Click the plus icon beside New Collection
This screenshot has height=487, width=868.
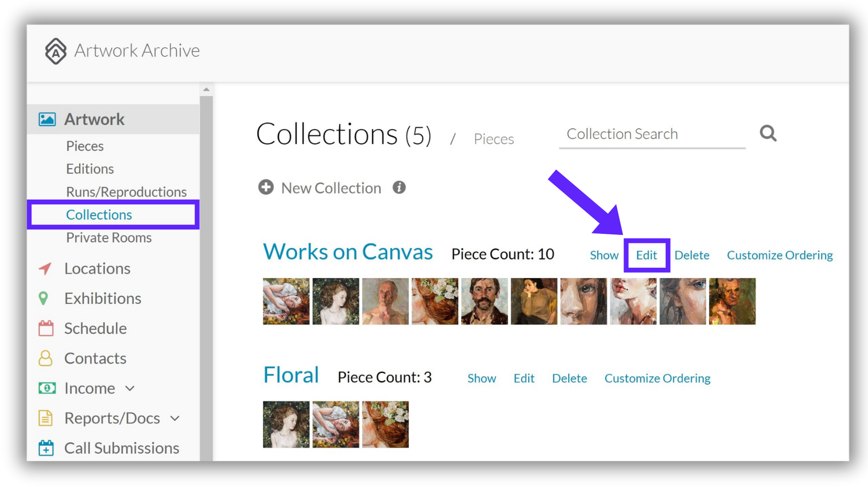[266, 187]
